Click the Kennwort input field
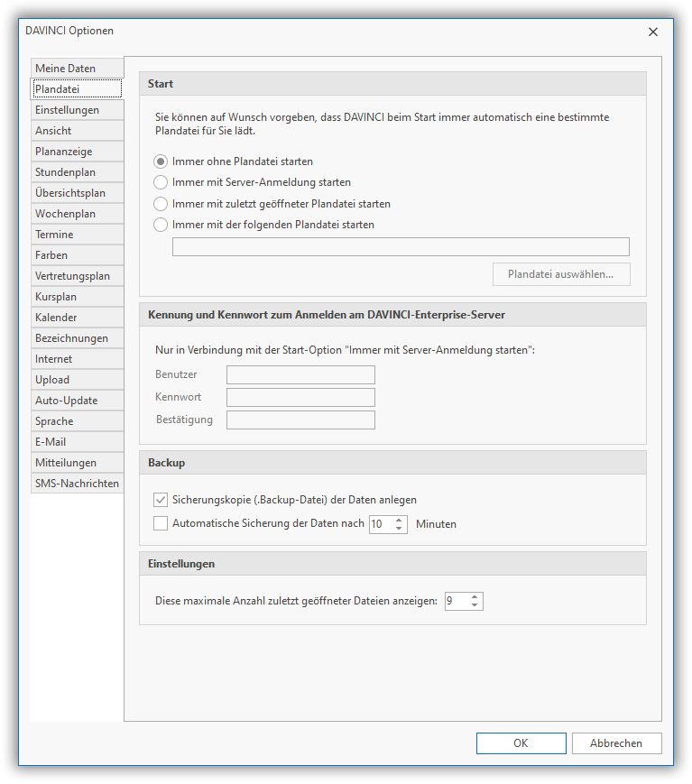Viewport: 692px width, 784px height. 300,398
